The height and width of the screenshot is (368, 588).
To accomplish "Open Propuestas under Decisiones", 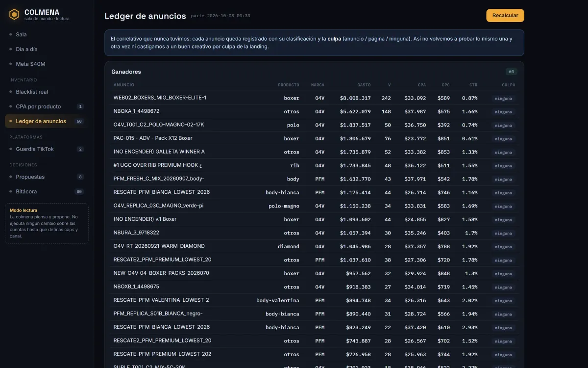I will (47, 177).
